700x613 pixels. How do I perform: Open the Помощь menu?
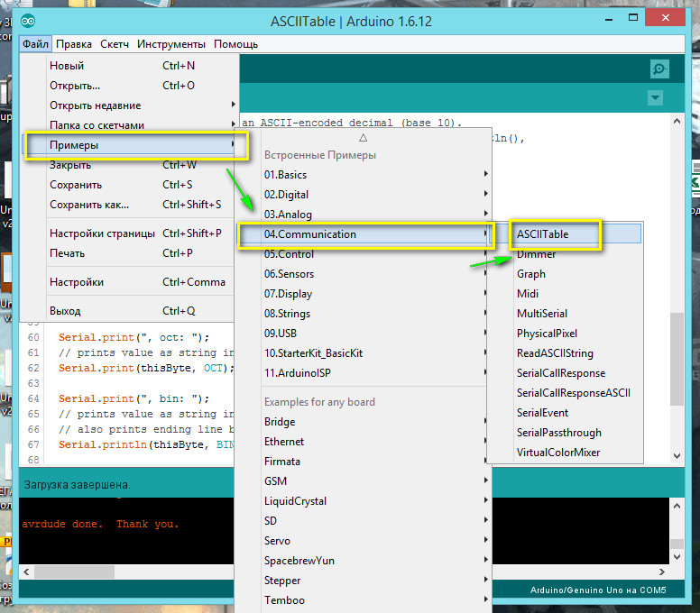pos(235,44)
